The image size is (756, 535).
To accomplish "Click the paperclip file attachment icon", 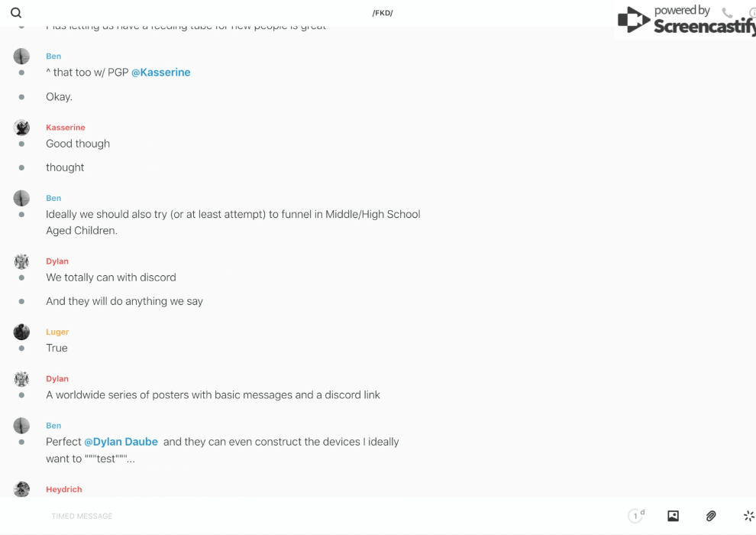I will [x=711, y=516].
